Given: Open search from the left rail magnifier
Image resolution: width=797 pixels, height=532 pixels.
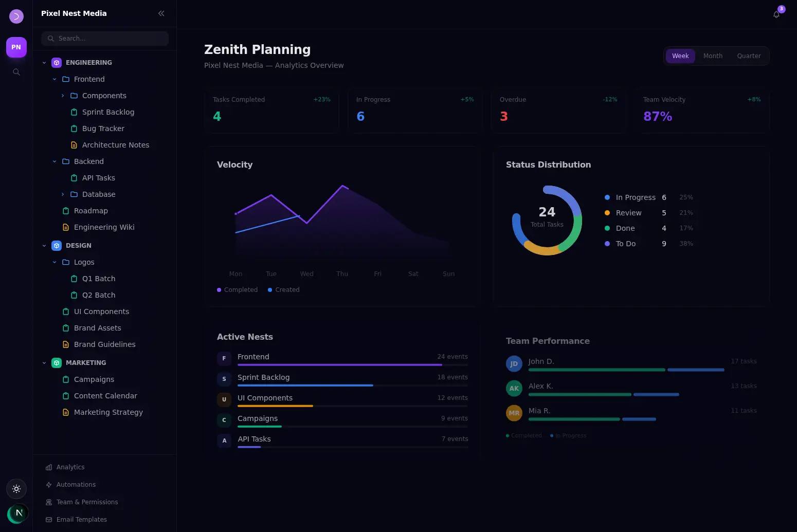Looking at the screenshot, I should click(16, 72).
